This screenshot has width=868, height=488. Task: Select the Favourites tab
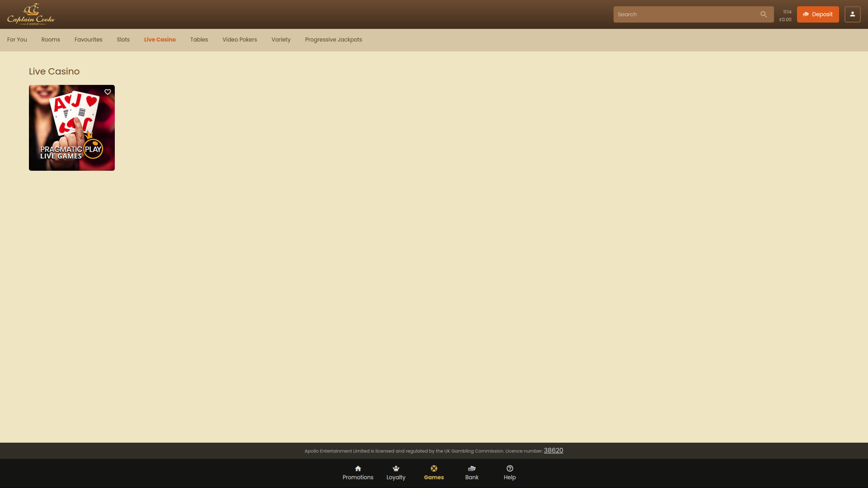(88, 40)
